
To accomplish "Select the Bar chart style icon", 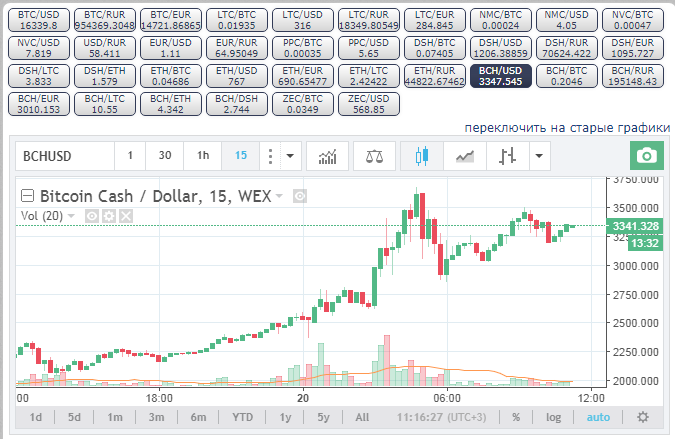I will (x=507, y=156).
